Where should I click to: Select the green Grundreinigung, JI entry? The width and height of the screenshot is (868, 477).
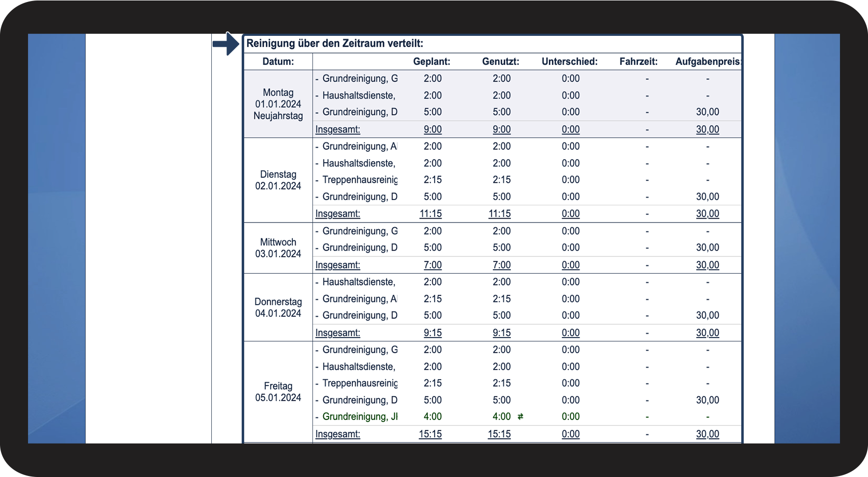pos(360,417)
